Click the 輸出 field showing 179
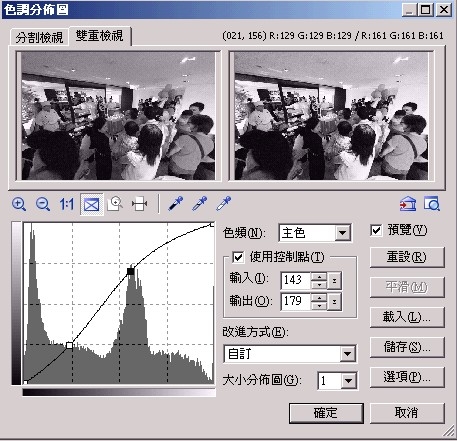 click(296, 302)
